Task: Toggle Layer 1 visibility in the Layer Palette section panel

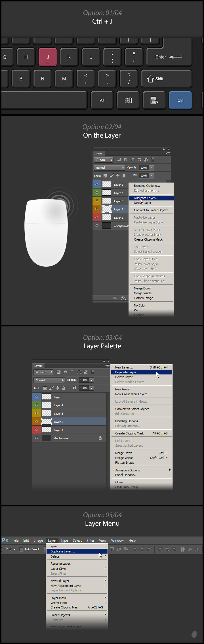Action: click(37, 430)
